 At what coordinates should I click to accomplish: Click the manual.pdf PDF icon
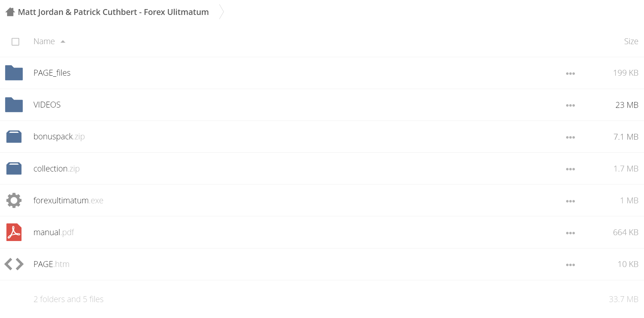point(14,232)
